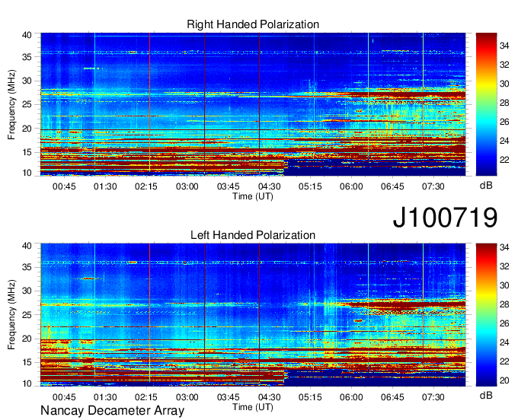Click the 35 MHz tick of Right Handed plot

[27, 57]
